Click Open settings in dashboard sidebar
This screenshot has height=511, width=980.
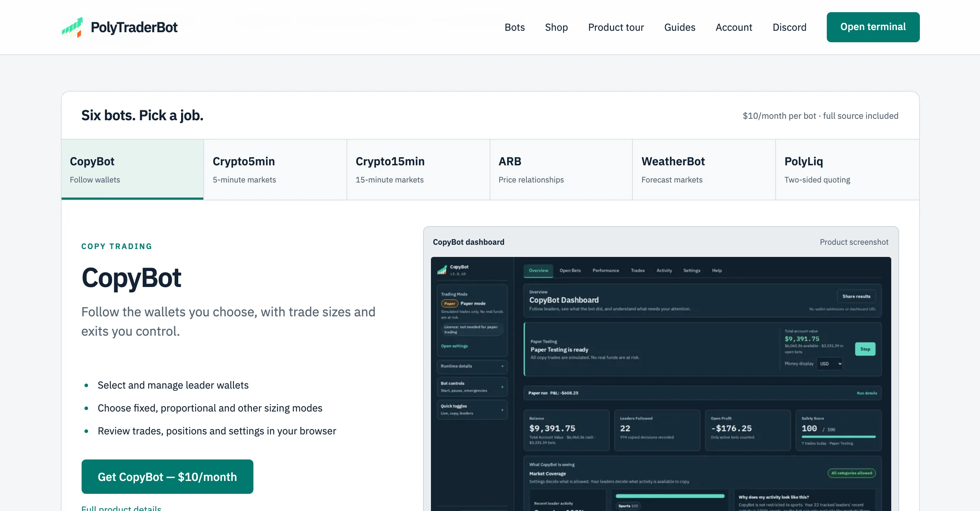tap(454, 346)
